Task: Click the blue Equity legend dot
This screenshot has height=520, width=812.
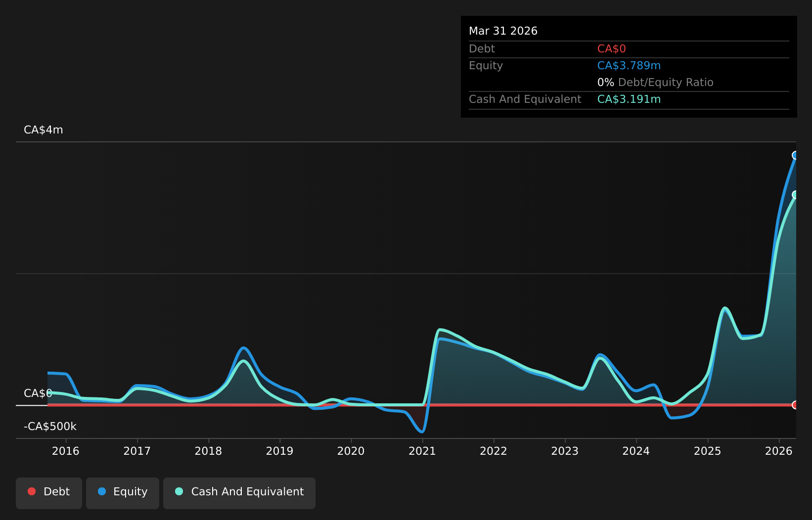Action: [x=102, y=491]
